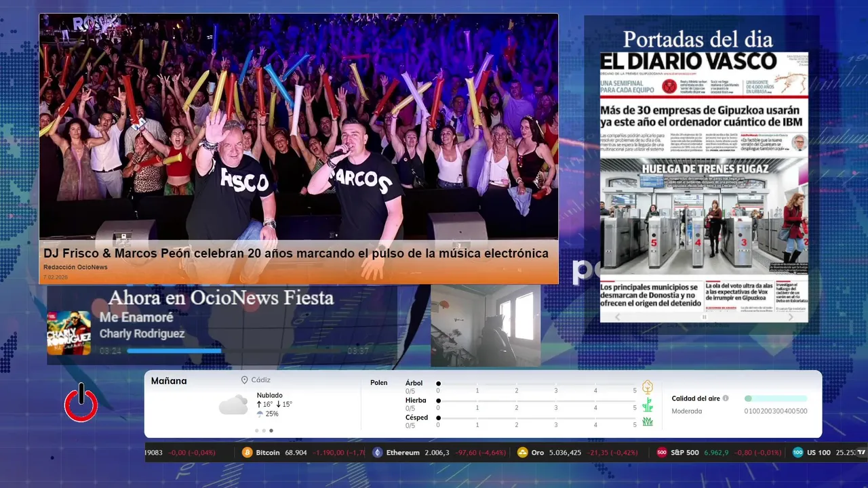868x488 pixels.
Task: Open the DJ Frisco & Marcos Peón headline
Action: pos(296,253)
